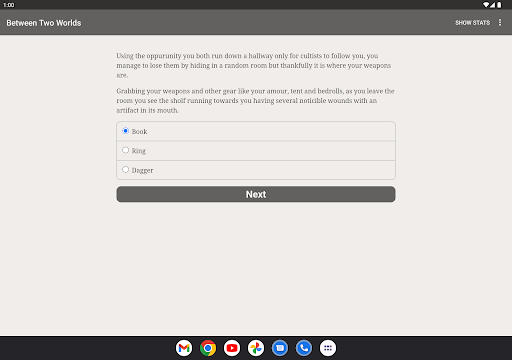Click the SHOW STATS button
512x360 pixels.
click(x=472, y=23)
